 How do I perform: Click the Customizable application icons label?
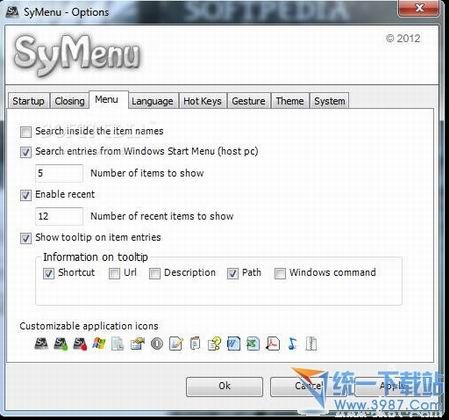pyautogui.click(x=89, y=326)
